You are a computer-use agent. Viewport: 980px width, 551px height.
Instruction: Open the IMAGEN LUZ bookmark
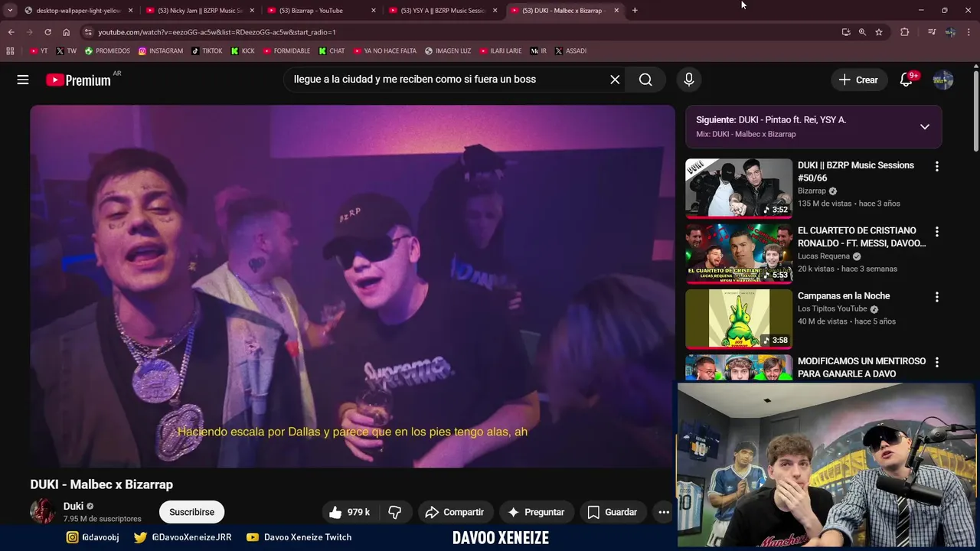coord(448,51)
